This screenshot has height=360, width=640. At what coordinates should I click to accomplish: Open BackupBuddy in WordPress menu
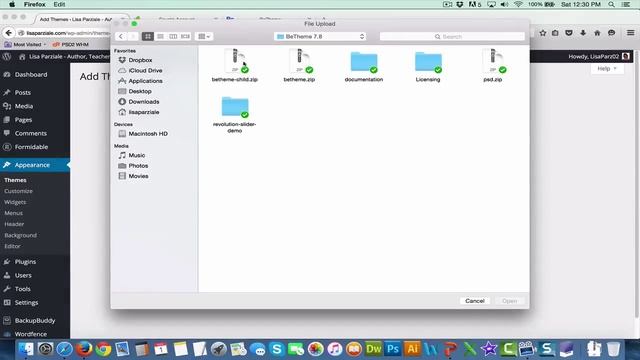[35, 321]
